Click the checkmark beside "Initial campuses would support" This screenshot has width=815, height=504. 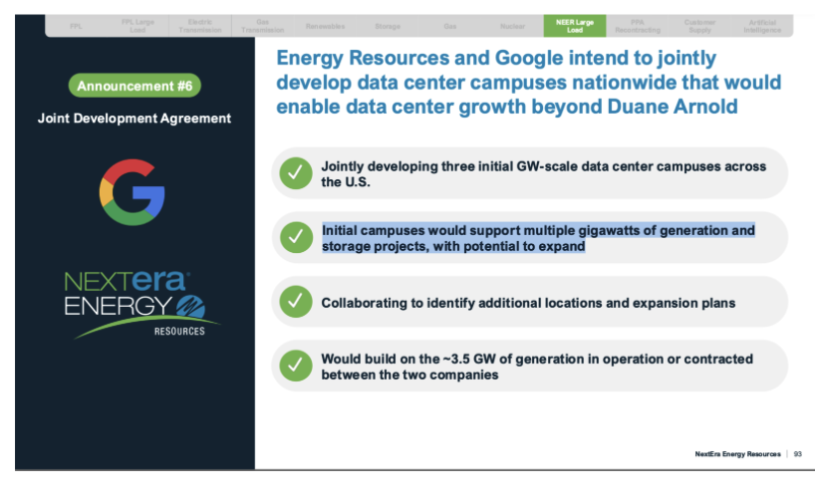[296, 237]
